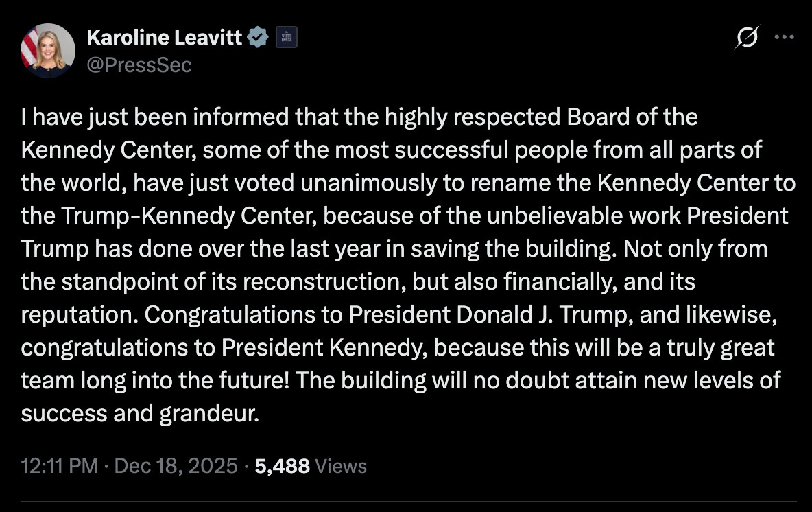Open Karoline Leavitt's profile picture
The width and height of the screenshot is (812, 512).
coord(48,50)
